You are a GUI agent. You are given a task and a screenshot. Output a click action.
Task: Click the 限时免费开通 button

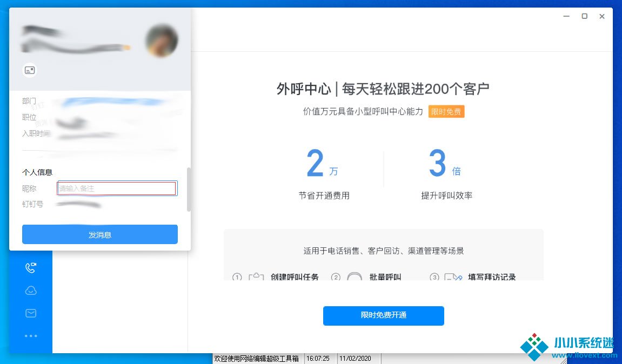click(x=383, y=315)
